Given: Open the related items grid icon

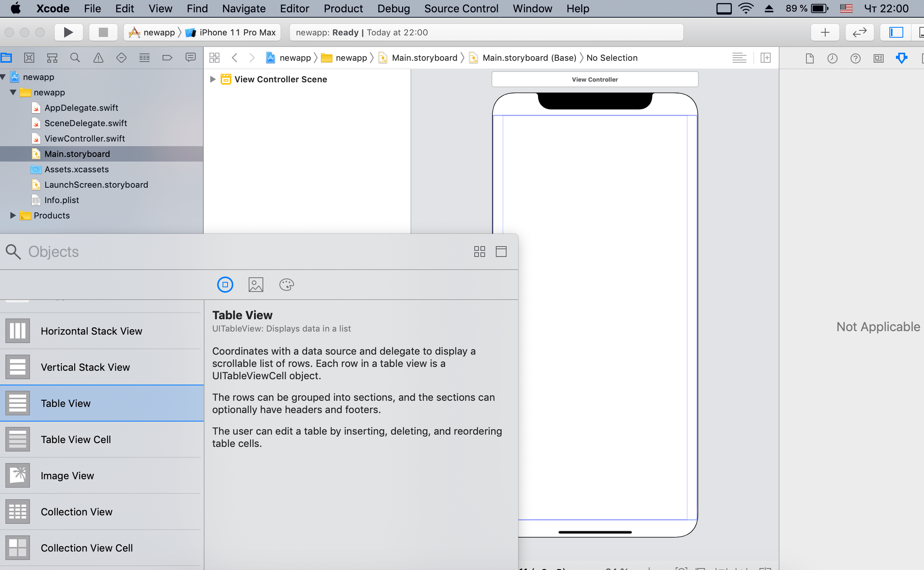Looking at the screenshot, I should 214,58.
